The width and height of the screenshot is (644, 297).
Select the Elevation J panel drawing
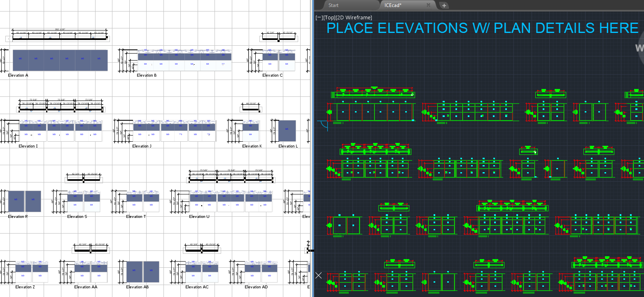[175, 131]
